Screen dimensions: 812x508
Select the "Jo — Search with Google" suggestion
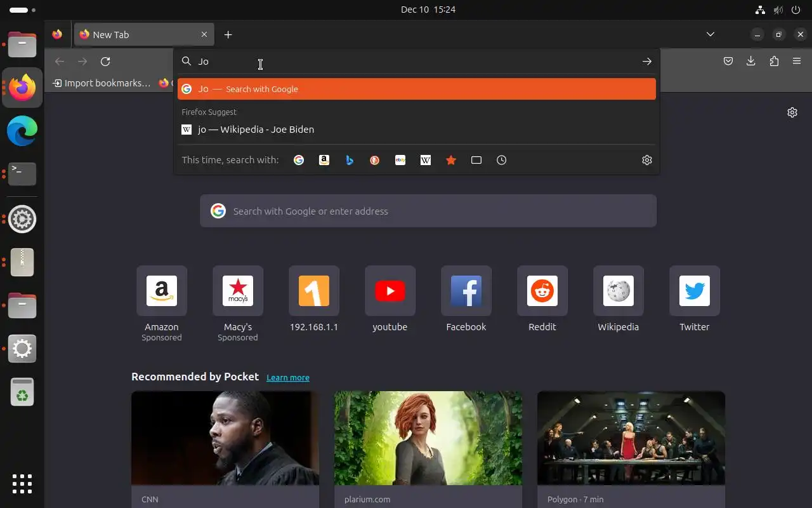click(417, 89)
